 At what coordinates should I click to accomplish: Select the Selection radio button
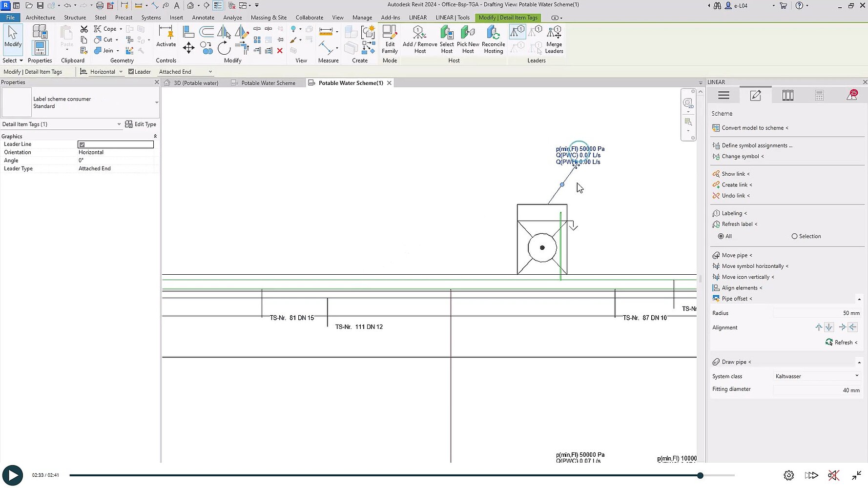[x=794, y=236]
